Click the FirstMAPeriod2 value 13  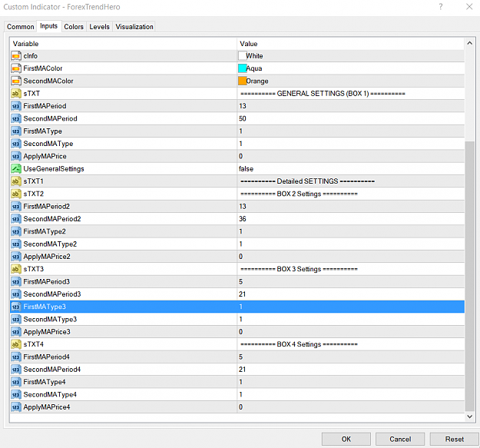243,207
